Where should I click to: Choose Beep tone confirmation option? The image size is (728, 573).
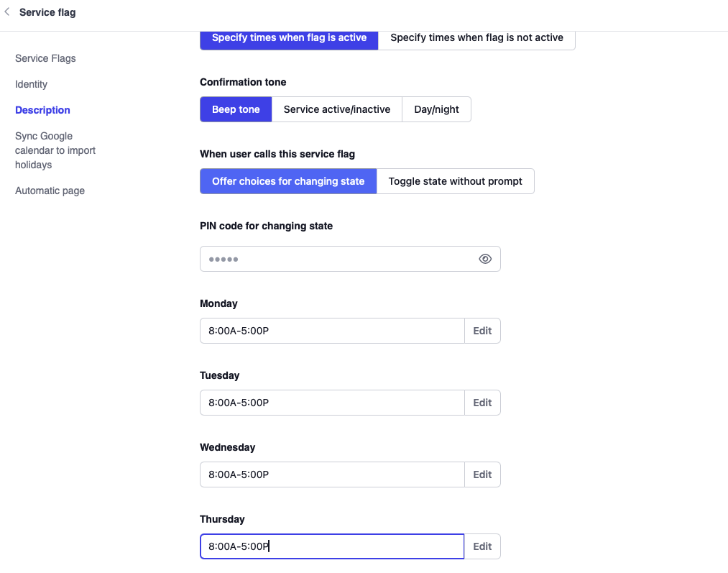tap(236, 109)
